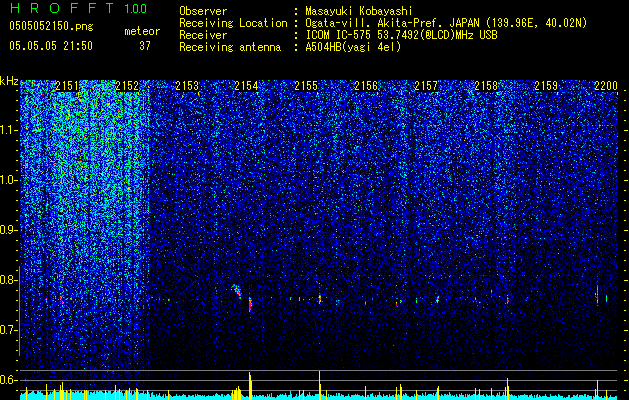Click the 0.8 kHz frequency label
Viewport: 629px width, 400px height.
coord(7,280)
